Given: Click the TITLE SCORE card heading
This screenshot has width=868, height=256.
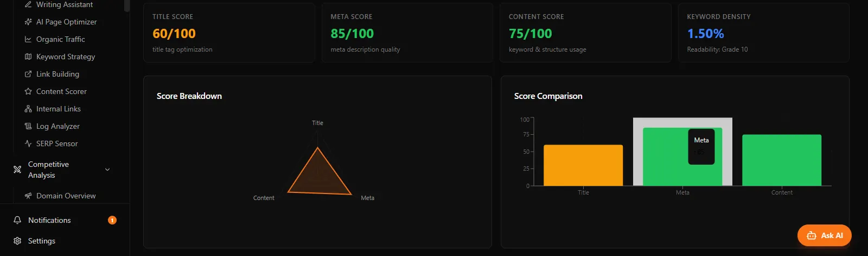Looking at the screenshot, I should (x=173, y=17).
